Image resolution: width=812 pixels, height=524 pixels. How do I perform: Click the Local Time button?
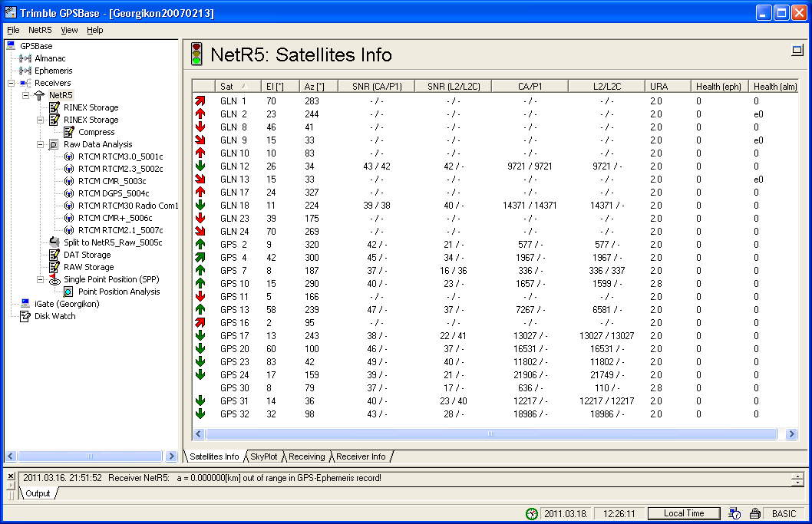[x=684, y=513]
